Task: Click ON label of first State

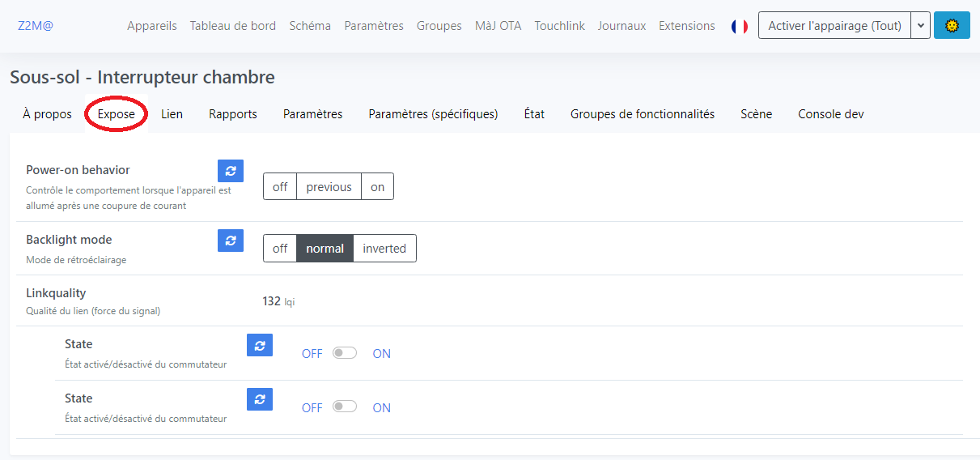Action: 382,354
